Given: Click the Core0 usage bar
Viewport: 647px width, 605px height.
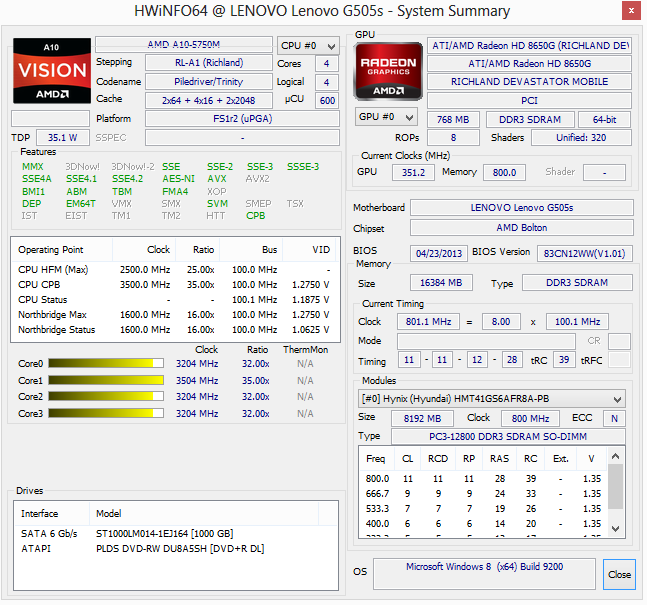Looking at the screenshot, I should coord(106,363).
